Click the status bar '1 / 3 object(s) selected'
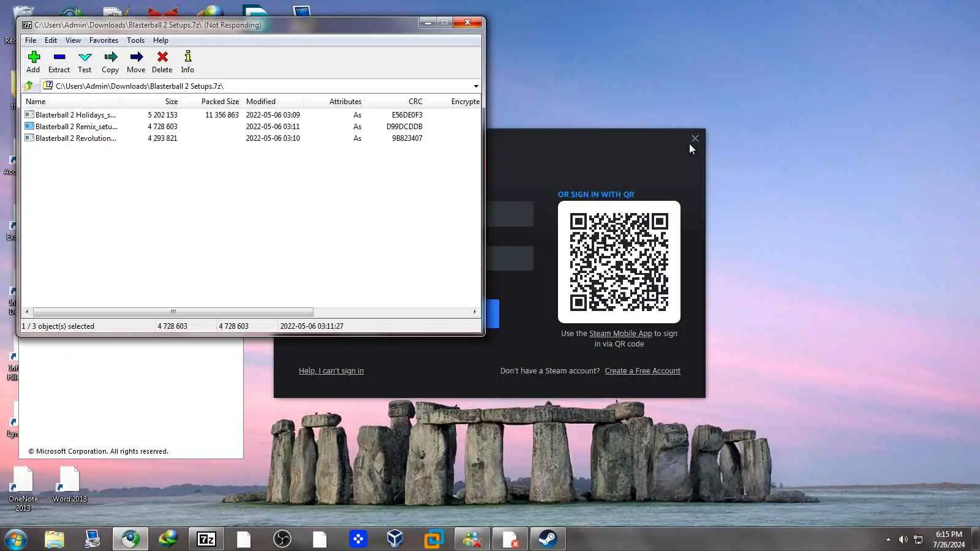980x551 pixels. 58,326
